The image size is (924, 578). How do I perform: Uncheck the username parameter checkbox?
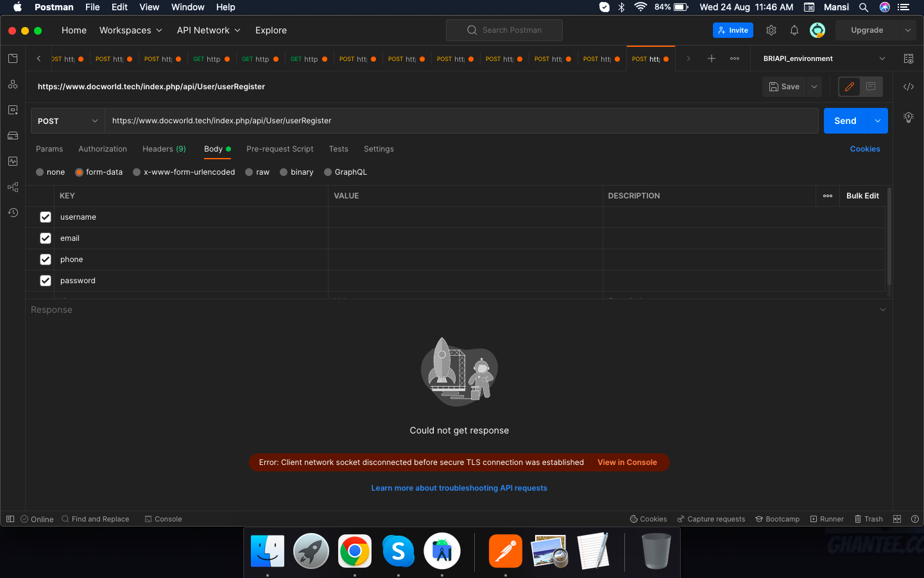pos(46,217)
